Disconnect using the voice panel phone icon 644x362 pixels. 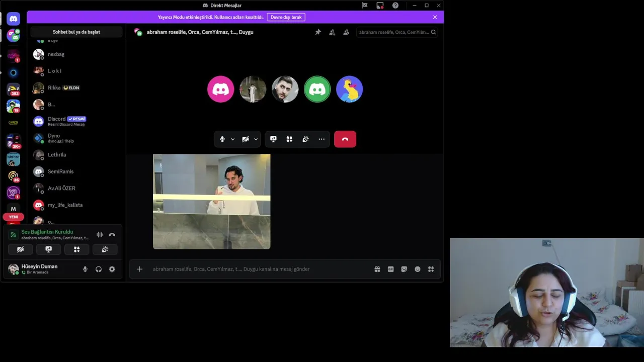tap(112, 235)
